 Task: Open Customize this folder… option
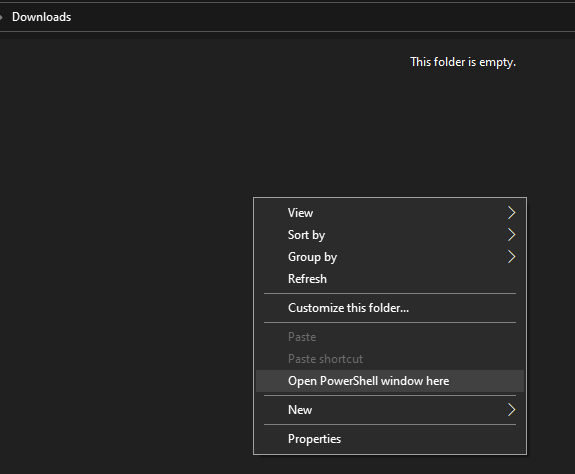[x=390, y=308]
